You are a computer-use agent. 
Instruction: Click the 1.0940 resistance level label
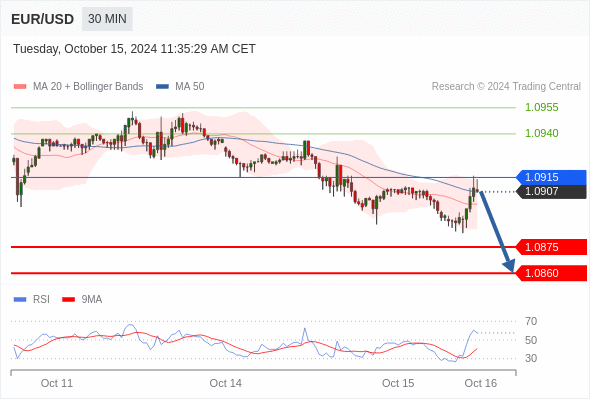click(x=541, y=133)
